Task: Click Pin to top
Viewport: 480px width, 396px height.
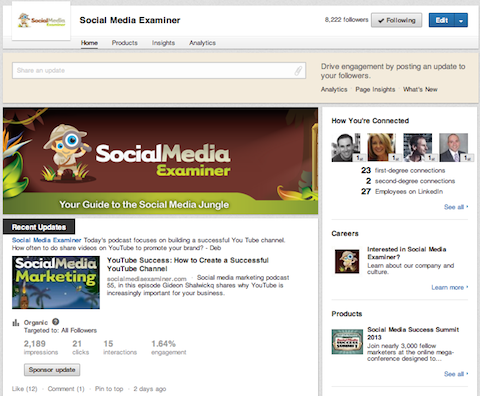Action: (x=109, y=389)
